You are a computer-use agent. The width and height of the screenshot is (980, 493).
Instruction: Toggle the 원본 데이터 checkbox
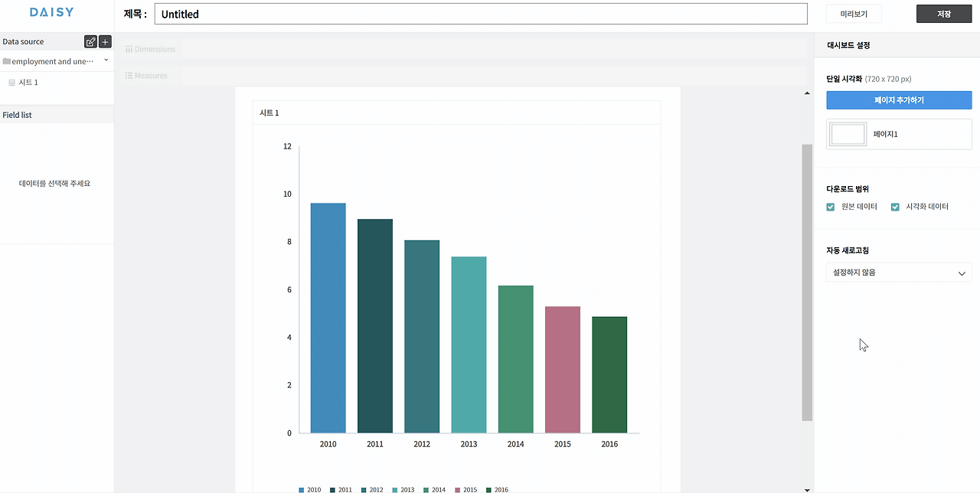[831, 207]
